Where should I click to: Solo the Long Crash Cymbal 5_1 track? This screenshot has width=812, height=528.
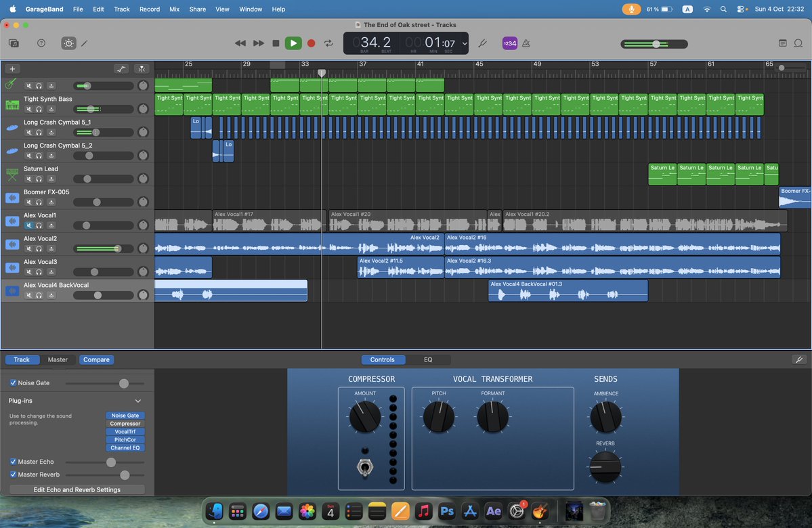tap(39, 133)
